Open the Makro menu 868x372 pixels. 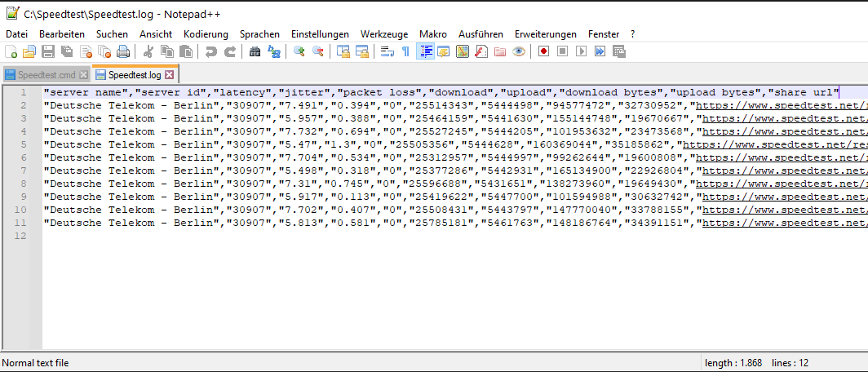[433, 34]
